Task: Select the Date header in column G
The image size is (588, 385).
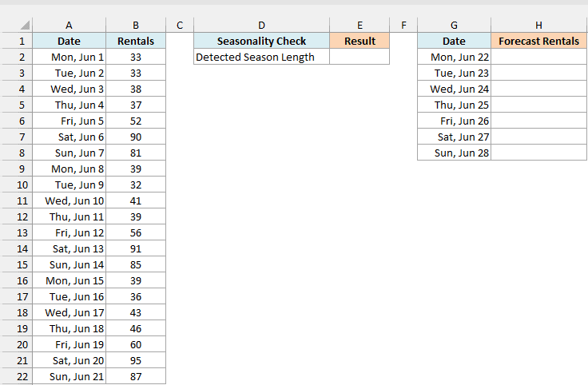Action: [454, 41]
